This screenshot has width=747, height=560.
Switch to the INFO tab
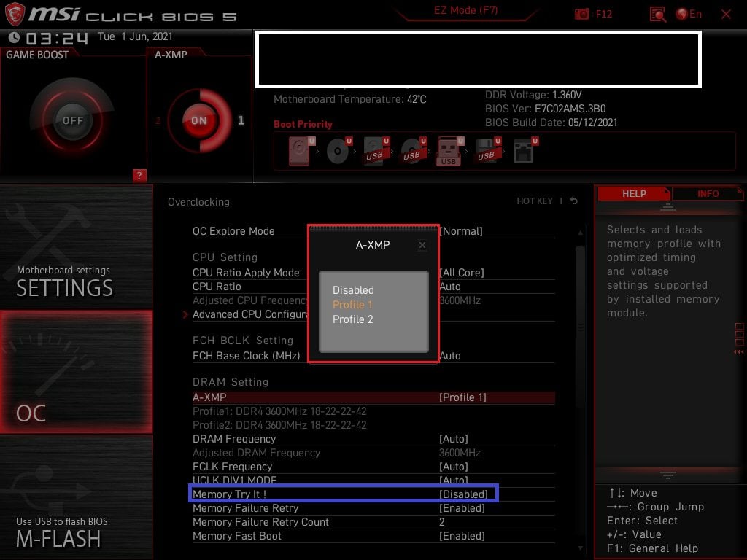(708, 194)
